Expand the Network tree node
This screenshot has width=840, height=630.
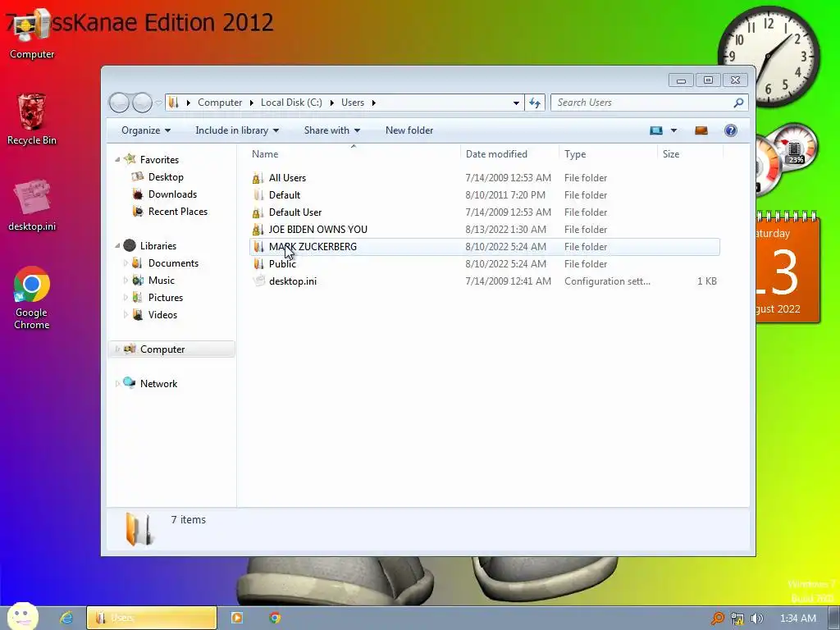117,384
